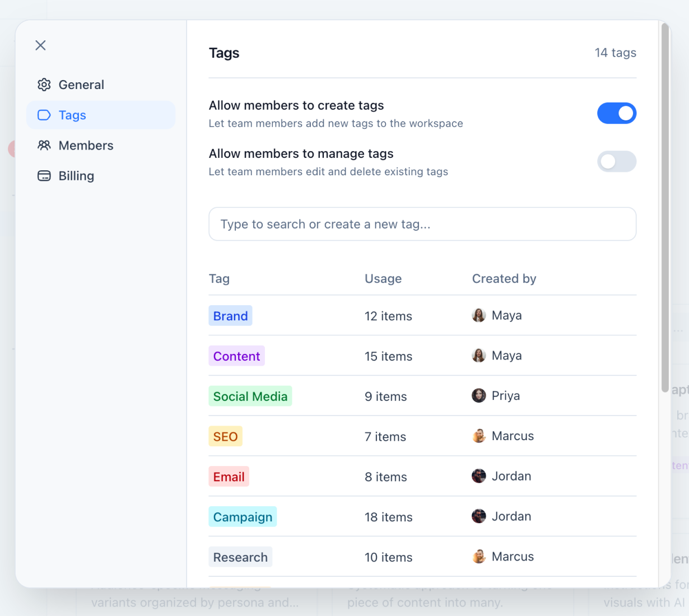Click Priya's avatar in the Social Media row
Screen dimensions: 689x616
[479, 395]
